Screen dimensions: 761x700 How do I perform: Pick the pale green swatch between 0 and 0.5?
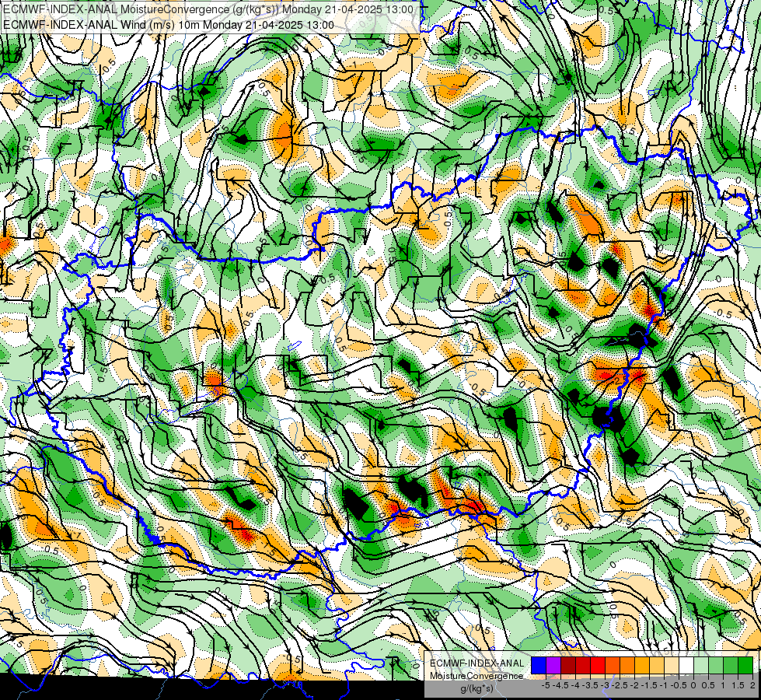point(701,665)
